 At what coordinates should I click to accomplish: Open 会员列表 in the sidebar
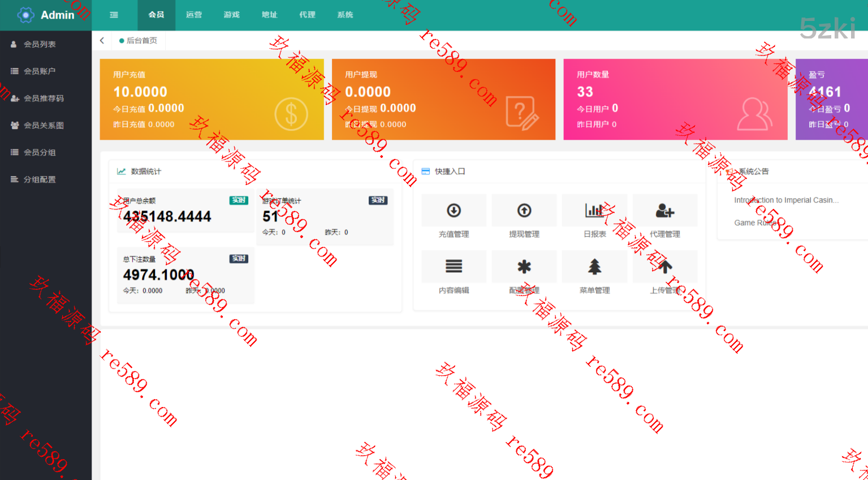click(40, 44)
